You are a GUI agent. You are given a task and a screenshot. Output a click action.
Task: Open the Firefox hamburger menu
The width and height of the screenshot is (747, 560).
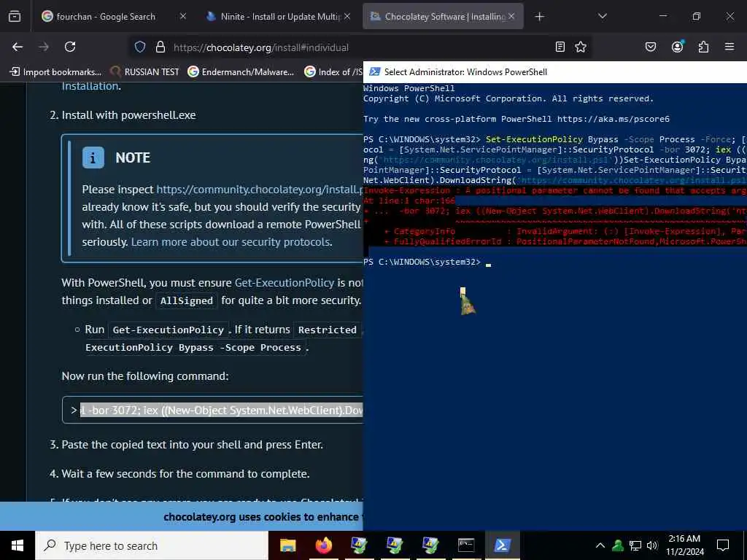(x=729, y=47)
